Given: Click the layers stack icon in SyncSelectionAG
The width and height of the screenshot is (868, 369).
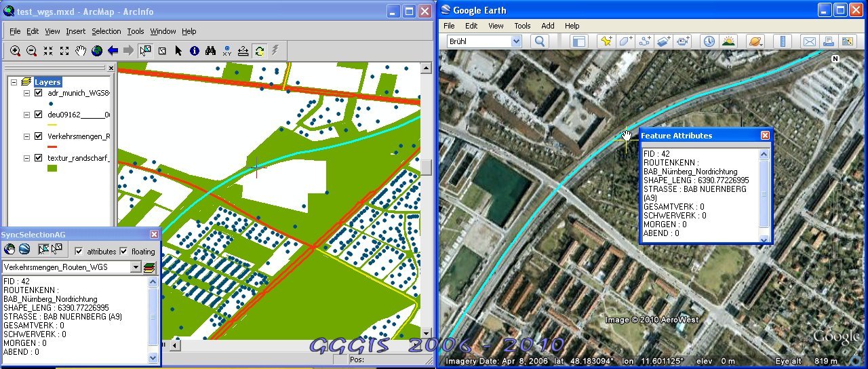Looking at the screenshot, I should pyautogui.click(x=150, y=267).
